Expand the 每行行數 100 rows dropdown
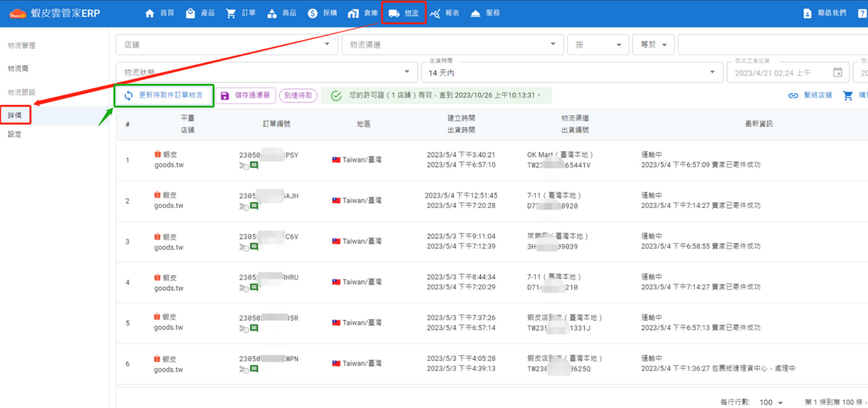Viewport: 868px width, 408px height. point(771,402)
